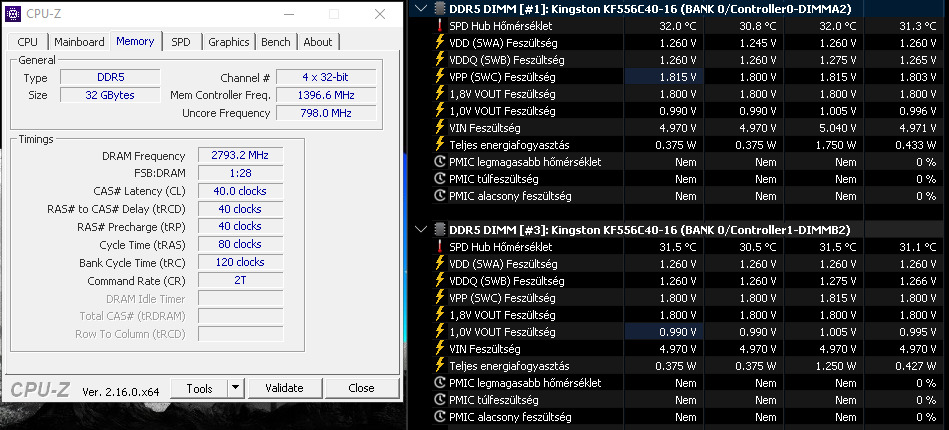Click lightning icon of Teljes energiafogyasztás in DIMM #3
This screenshot has height=430, width=949.
(440, 365)
